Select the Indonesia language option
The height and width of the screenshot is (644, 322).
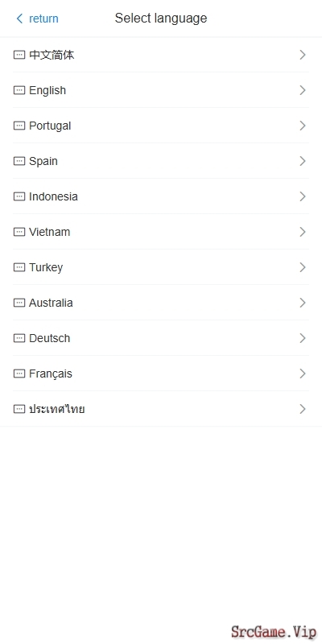pos(161,196)
